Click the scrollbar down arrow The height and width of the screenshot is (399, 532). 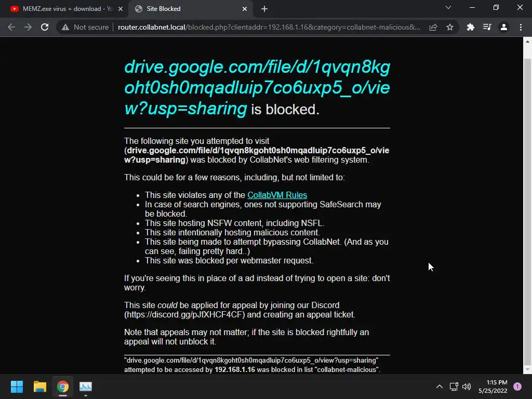click(x=527, y=369)
